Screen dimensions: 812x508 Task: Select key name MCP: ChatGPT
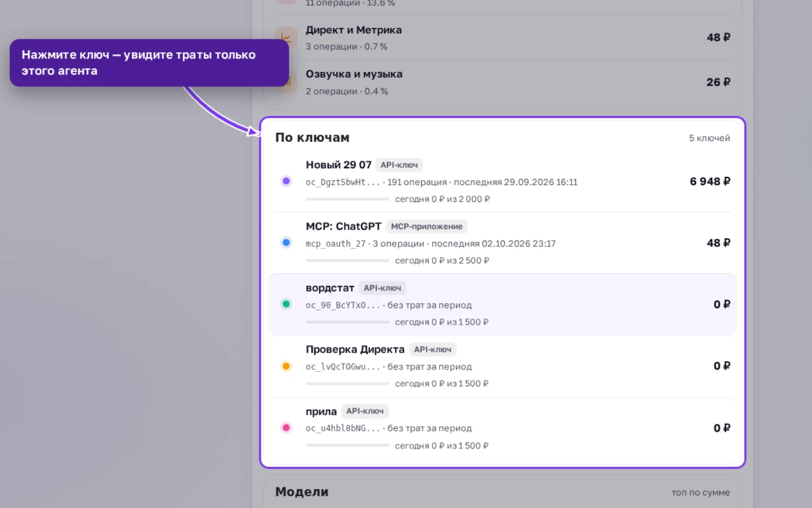[343, 226]
